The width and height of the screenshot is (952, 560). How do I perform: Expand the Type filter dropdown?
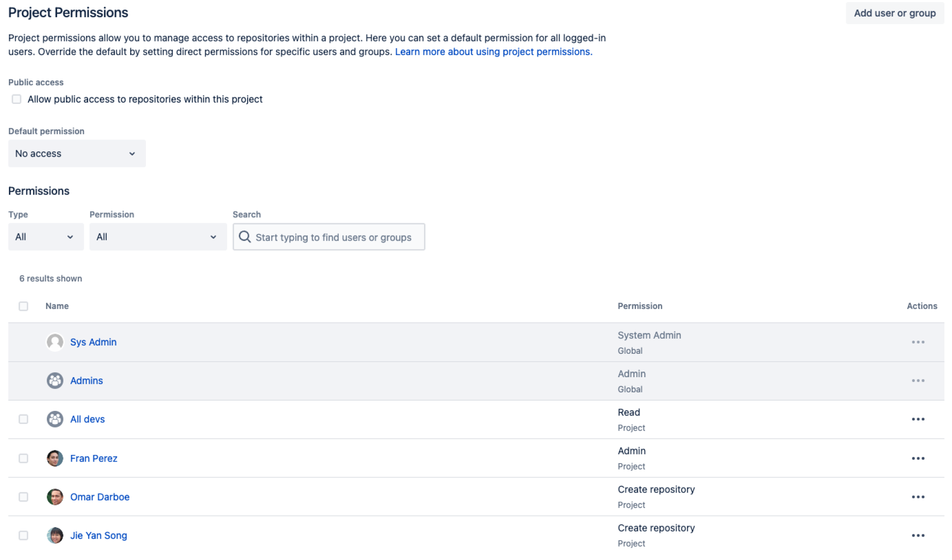[x=46, y=237]
